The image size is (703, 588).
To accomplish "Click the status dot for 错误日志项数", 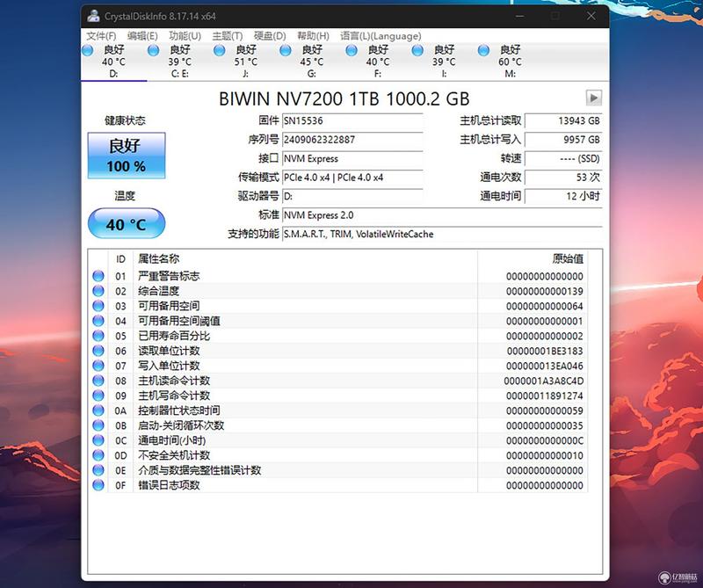I will pyautogui.click(x=98, y=485).
